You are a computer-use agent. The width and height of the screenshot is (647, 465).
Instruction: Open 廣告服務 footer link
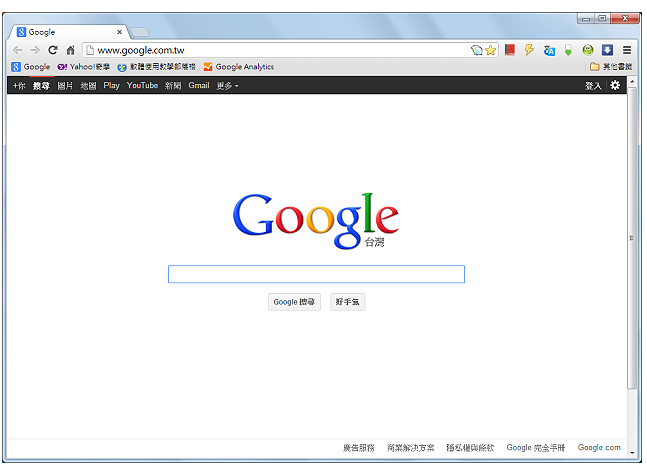[359, 448]
